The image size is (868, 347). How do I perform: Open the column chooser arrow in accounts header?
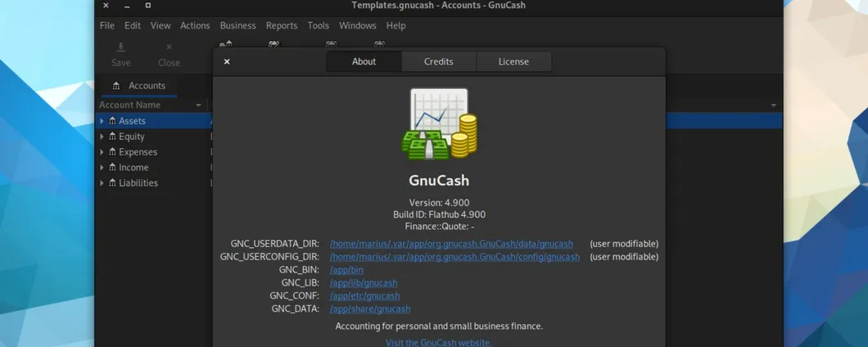773,105
